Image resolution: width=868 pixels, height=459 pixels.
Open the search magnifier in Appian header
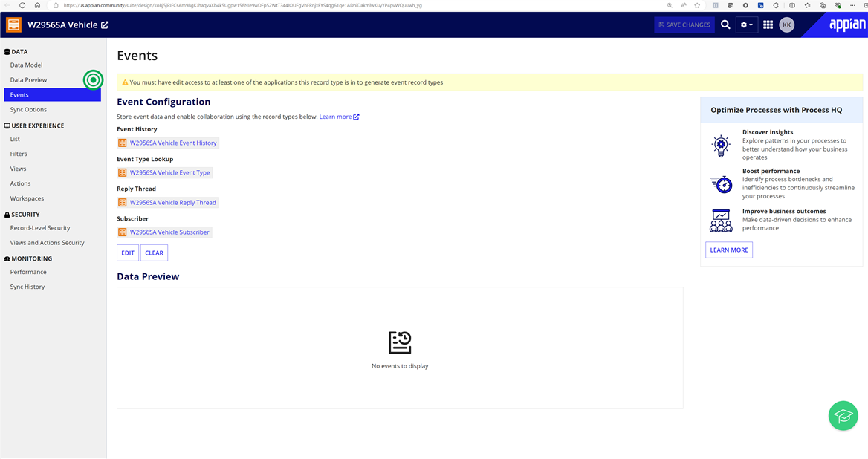[x=725, y=25]
